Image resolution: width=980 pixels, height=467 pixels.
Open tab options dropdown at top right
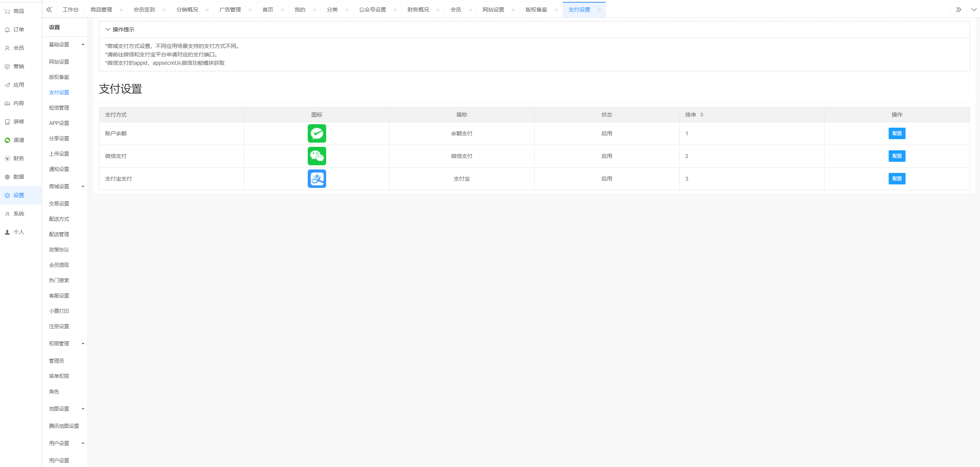click(973, 10)
